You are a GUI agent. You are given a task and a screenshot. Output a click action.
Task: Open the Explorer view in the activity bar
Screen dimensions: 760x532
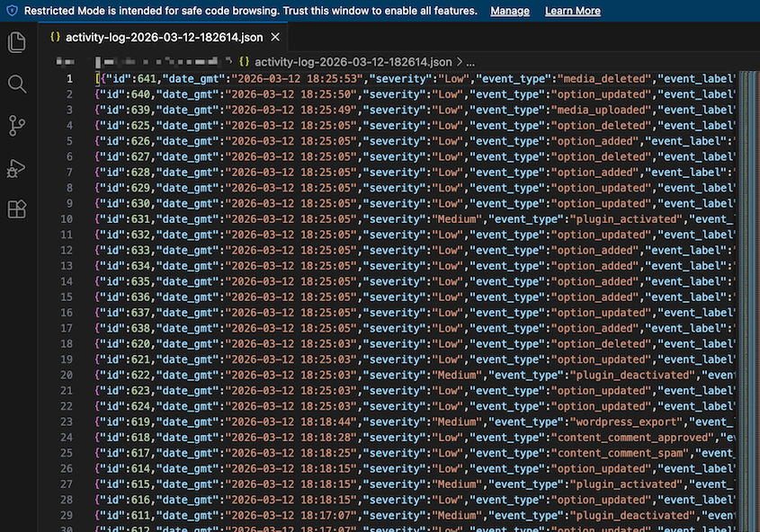pyautogui.click(x=16, y=42)
